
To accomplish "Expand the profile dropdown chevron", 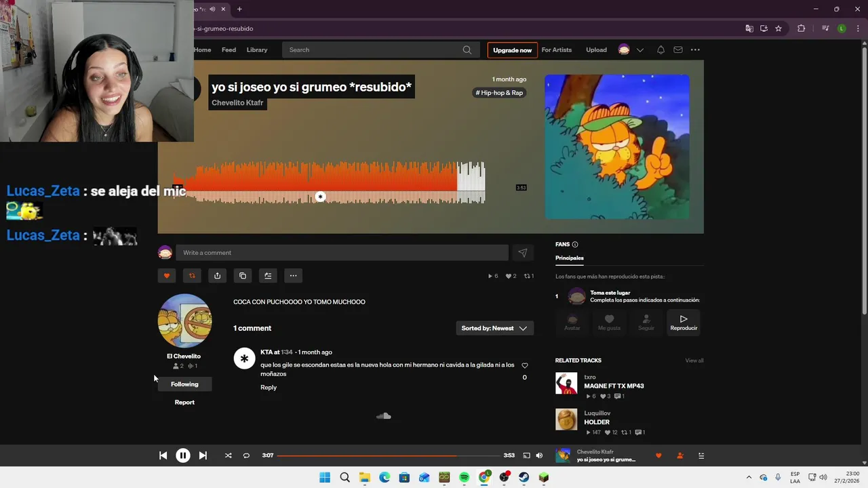I will click(x=640, y=50).
